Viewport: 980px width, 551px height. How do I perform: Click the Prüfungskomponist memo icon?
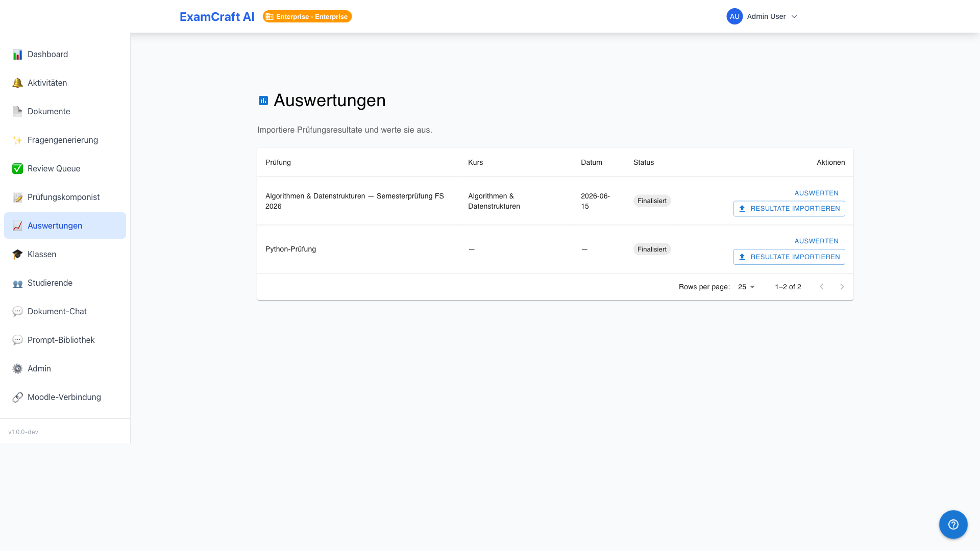pos(17,197)
